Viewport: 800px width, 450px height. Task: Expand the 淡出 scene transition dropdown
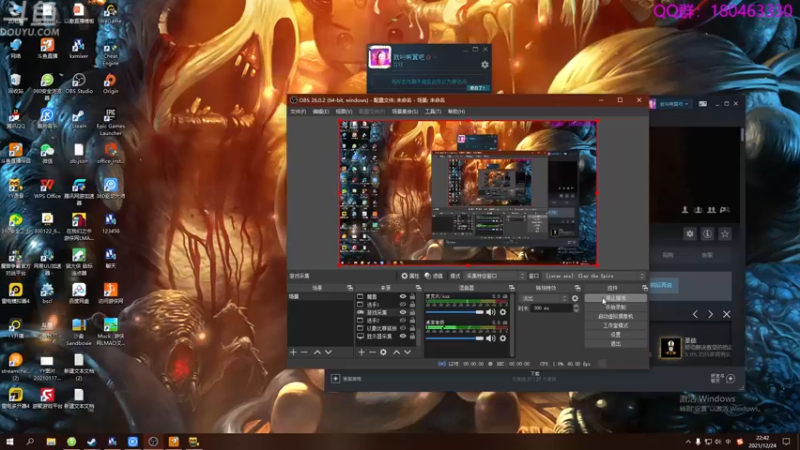tap(543, 298)
